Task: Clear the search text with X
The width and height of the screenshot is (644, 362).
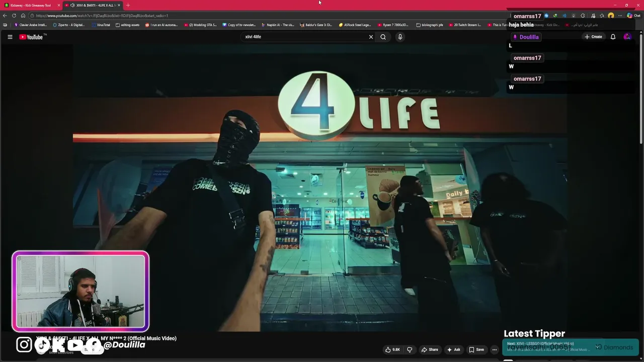Action: [x=371, y=37]
